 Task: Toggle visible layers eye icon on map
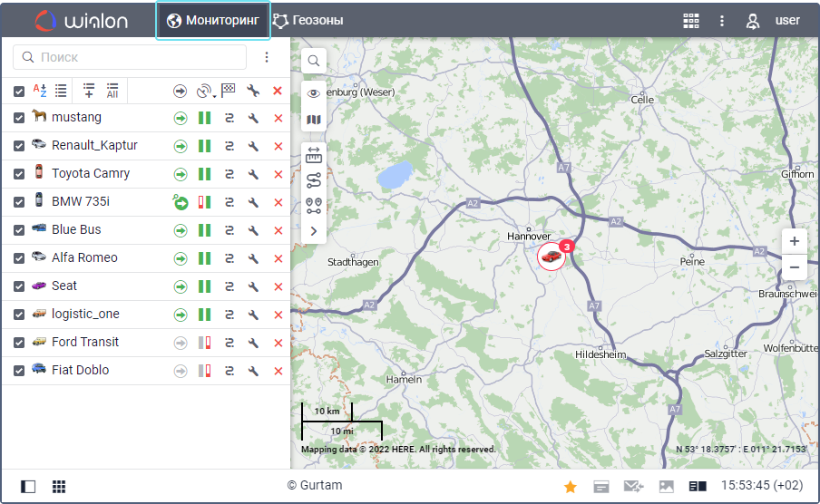(314, 92)
